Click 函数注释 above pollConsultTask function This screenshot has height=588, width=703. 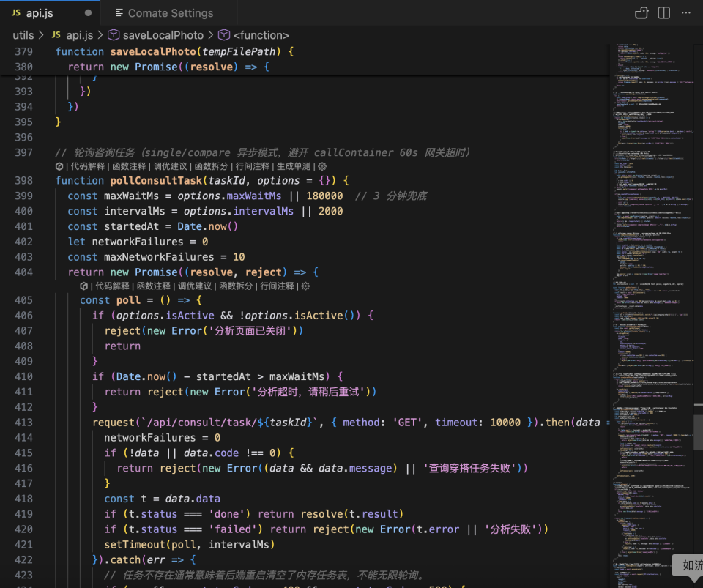pyautogui.click(x=129, y=166)
